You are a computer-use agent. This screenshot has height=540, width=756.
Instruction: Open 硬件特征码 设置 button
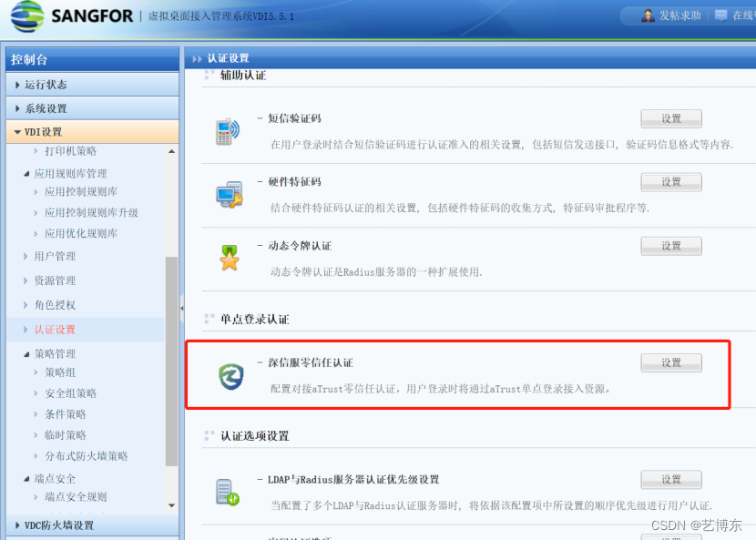coord(671,182)
